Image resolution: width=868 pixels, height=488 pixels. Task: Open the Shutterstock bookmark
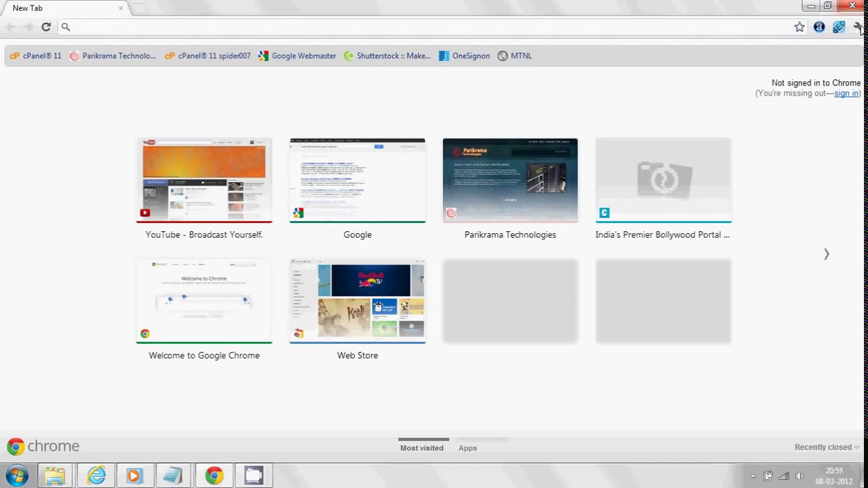click(387, 56)
